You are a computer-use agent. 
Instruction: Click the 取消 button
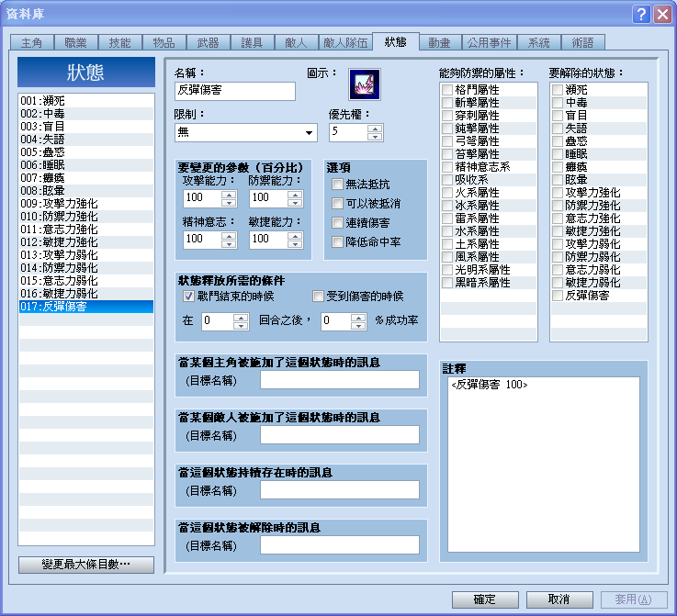click(x=559, y=599)
